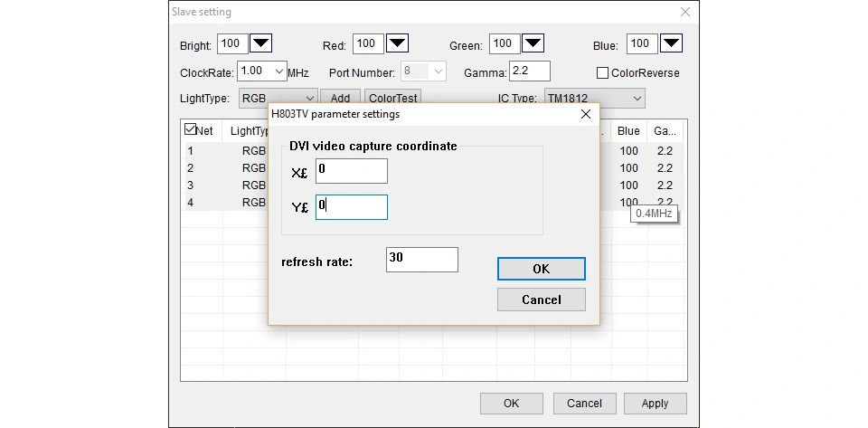Click the Ga... column header
Viewport: 868px width, 428px height.
(x=665, y=131)
